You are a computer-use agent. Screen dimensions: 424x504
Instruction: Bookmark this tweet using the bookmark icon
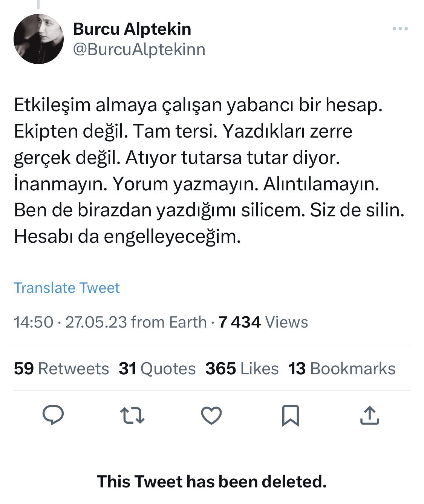(x=290, y=415)
